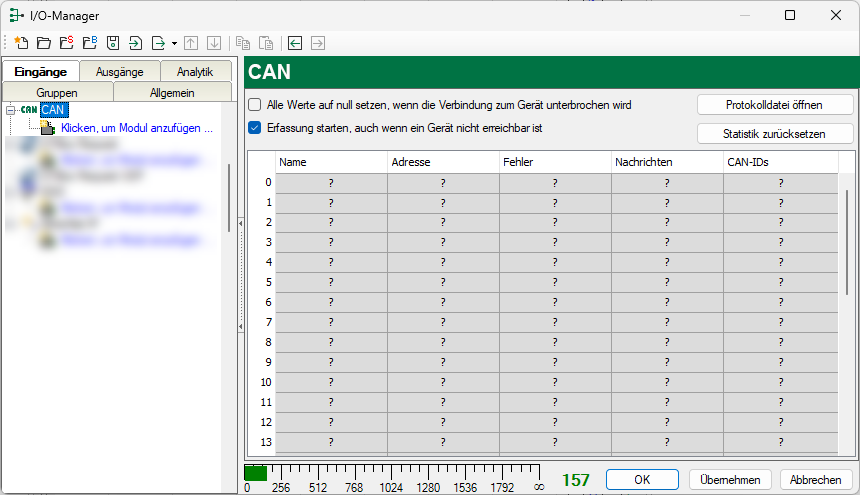Click the green CAN heading banner
Screen dimensions: 860x495
pos(552,72)
